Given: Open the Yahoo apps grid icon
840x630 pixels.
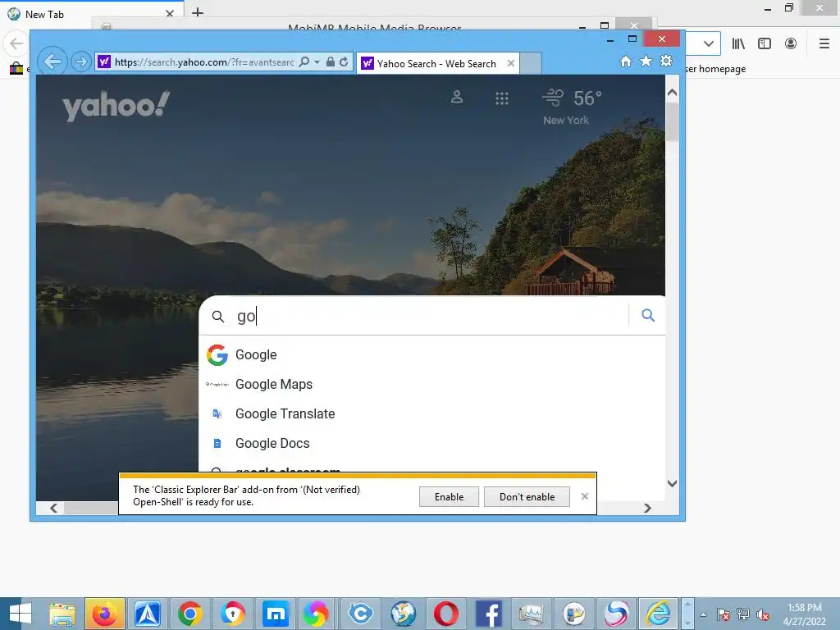Looking at the screenshot, I should [x=501, y=98].
